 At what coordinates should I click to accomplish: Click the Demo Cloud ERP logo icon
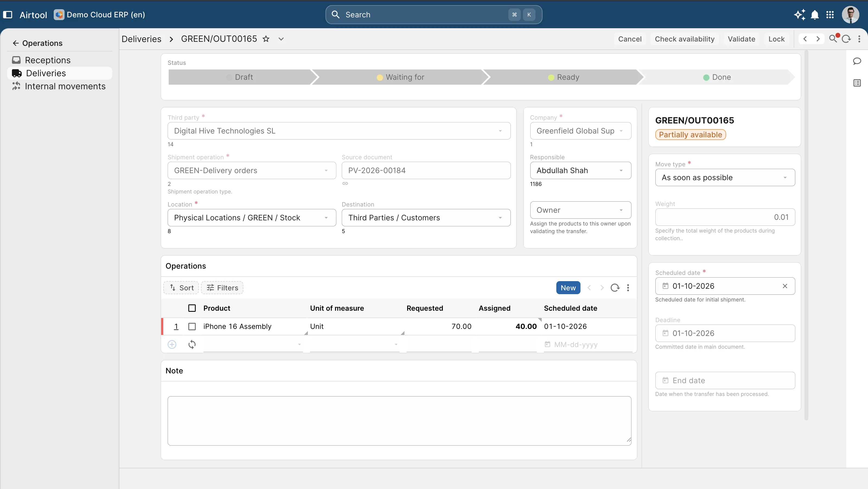pyautogui.click(x=59, y=14)
